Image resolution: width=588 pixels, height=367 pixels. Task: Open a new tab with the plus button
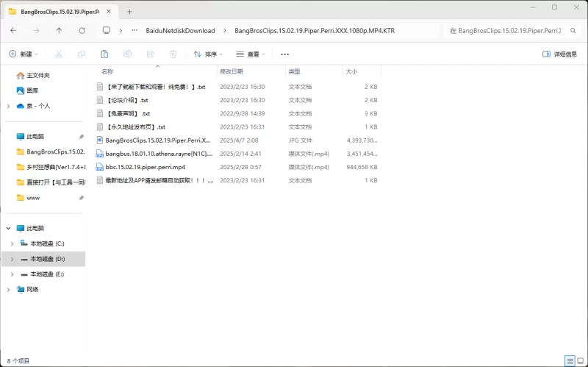(129, 12)
